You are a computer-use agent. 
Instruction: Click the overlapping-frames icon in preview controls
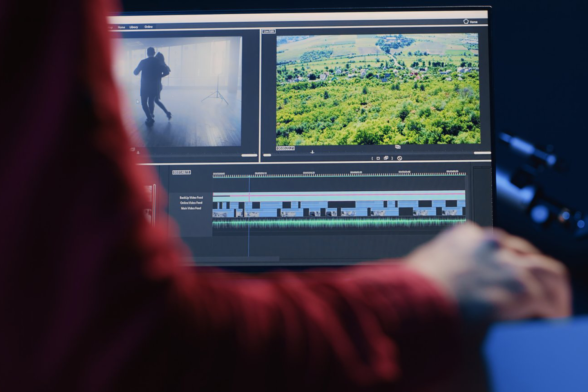point(386,158)
